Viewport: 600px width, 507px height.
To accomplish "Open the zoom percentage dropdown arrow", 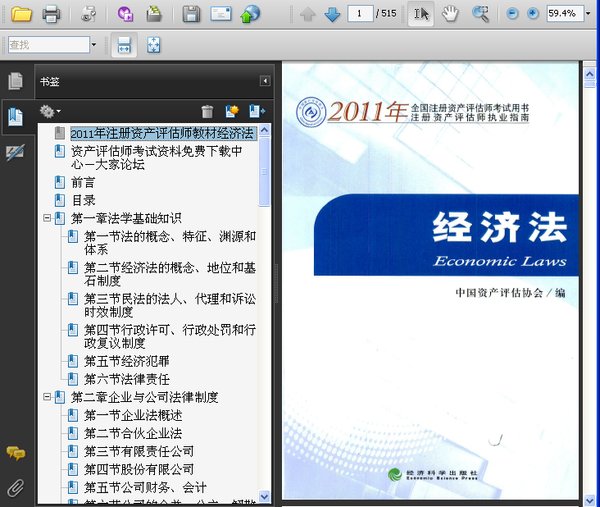I will pos(588,14).
